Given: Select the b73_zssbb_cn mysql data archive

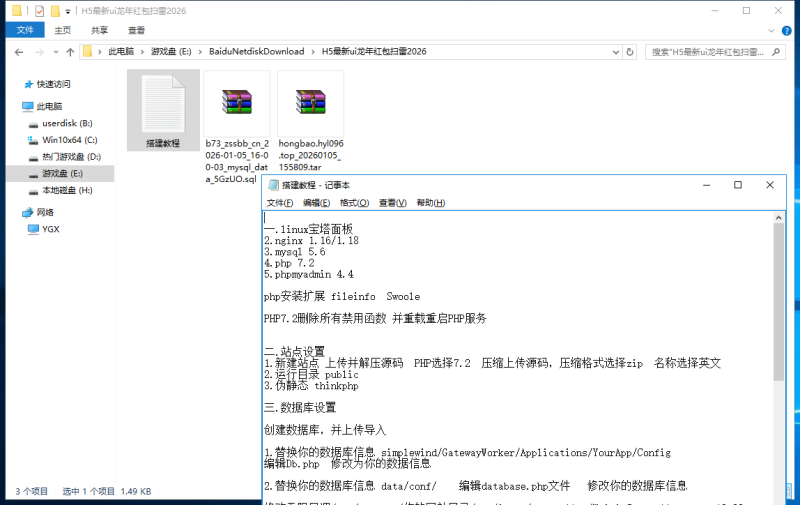Looking at the screenshot, I should click(237, 126).
